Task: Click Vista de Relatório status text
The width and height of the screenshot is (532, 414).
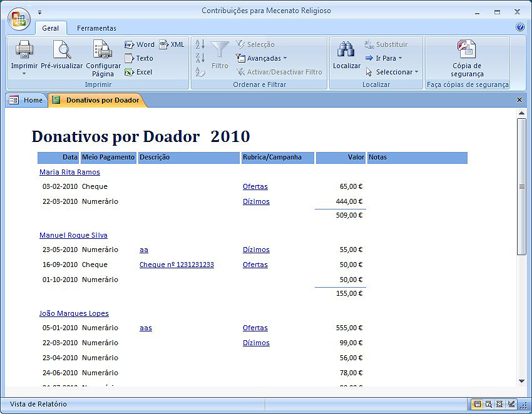Action: [38, 404]
